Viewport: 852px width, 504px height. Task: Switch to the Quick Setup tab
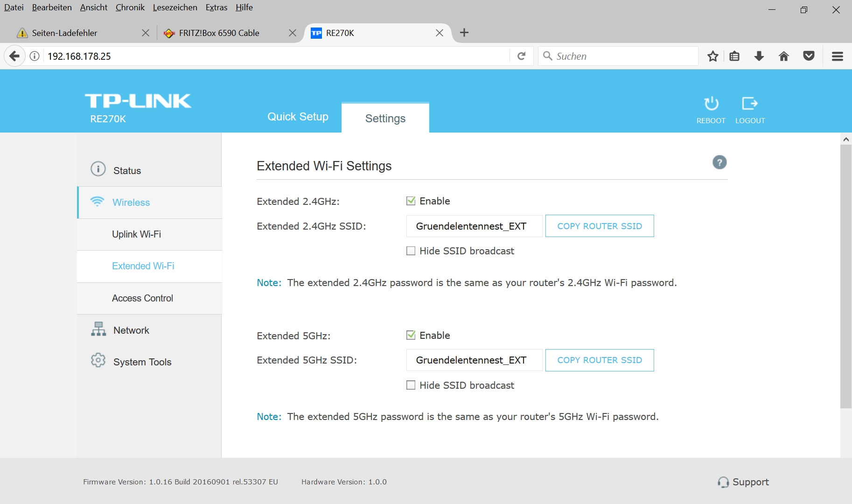coord(298,117)
